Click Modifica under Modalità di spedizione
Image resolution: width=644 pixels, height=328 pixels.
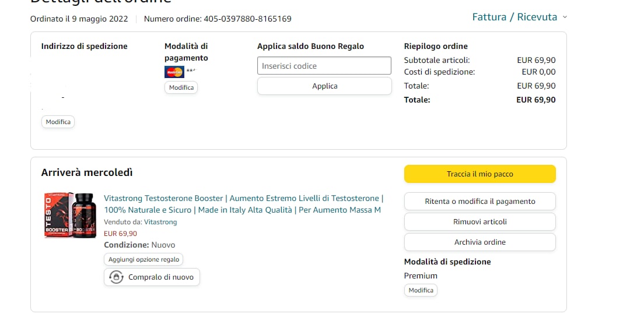pos(421,290)
